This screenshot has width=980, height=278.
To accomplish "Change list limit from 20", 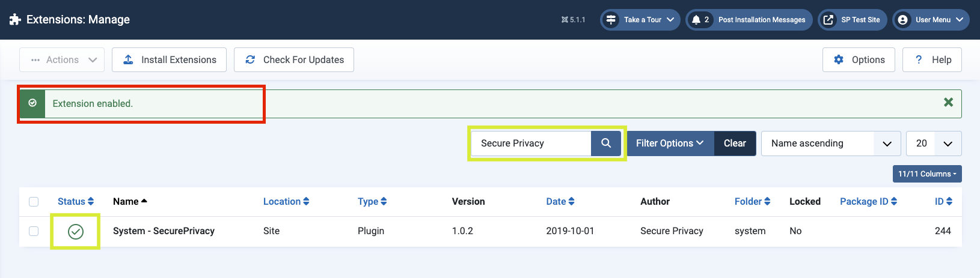I will click(x=933, y=144).
